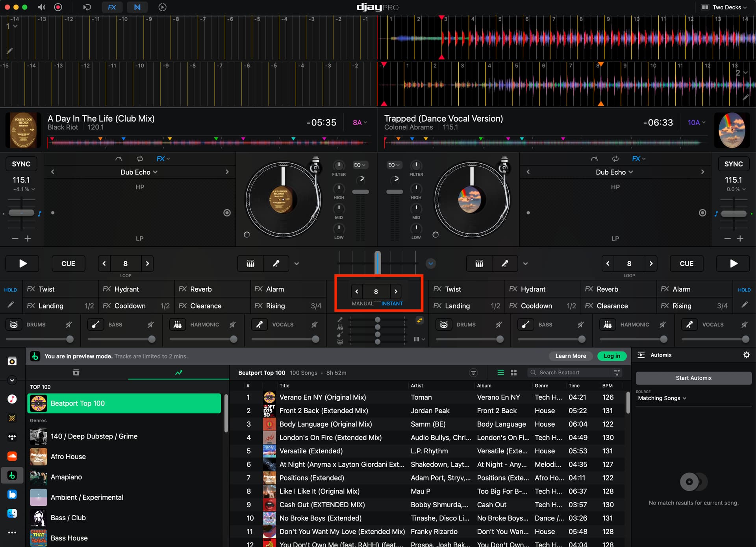Click the crossfader handle
The width and height of the screenshot is (756, 547).
pyautogui.click(x=378, y=262)
